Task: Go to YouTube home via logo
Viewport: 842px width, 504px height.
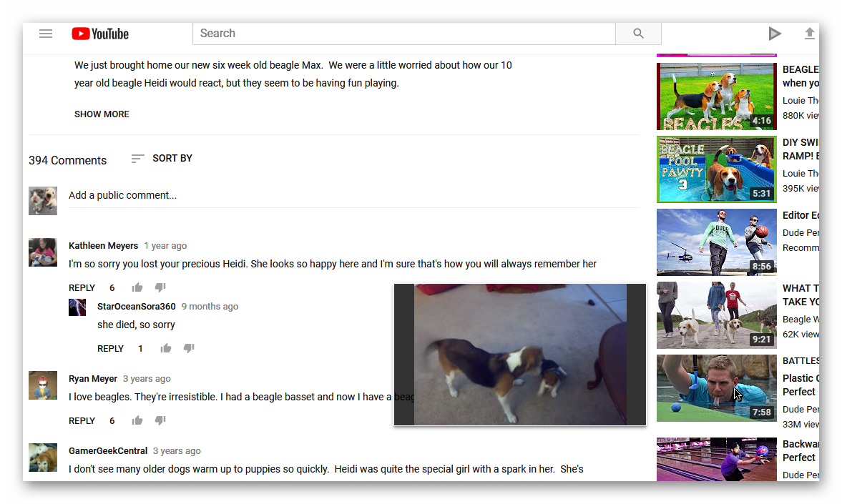Action: click(x=100, y=34)
